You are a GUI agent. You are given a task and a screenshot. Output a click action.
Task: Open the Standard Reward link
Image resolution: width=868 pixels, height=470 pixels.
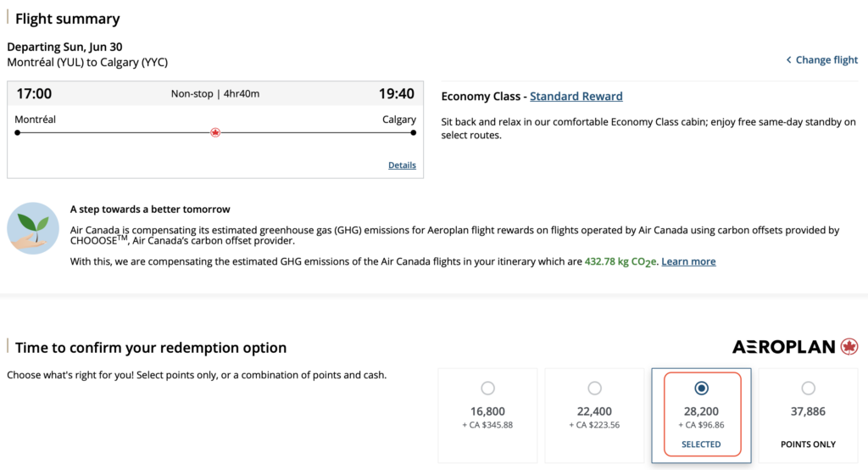tap(576, 97)
